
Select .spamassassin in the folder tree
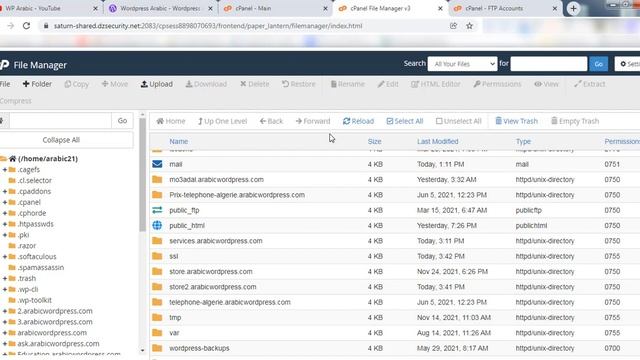click(x=41, y=267)
